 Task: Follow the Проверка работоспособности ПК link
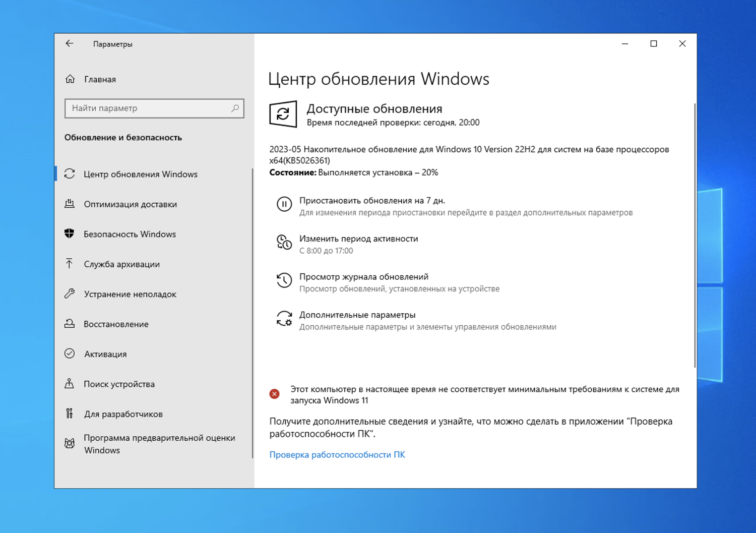tap(337, 455)
